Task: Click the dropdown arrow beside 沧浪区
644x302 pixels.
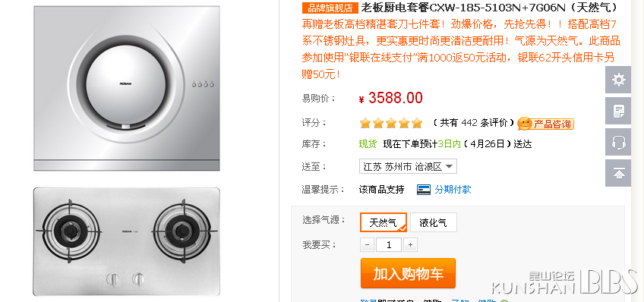Action: (450, 167)
